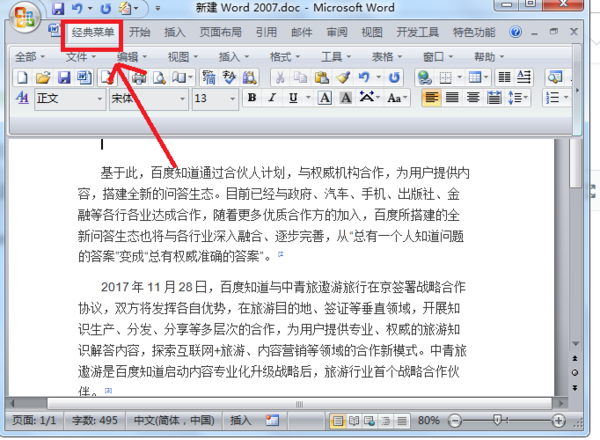This screenshot has width=600, height=440.
Task: Open the 文件 classic menu
Action: click(81, 57)
